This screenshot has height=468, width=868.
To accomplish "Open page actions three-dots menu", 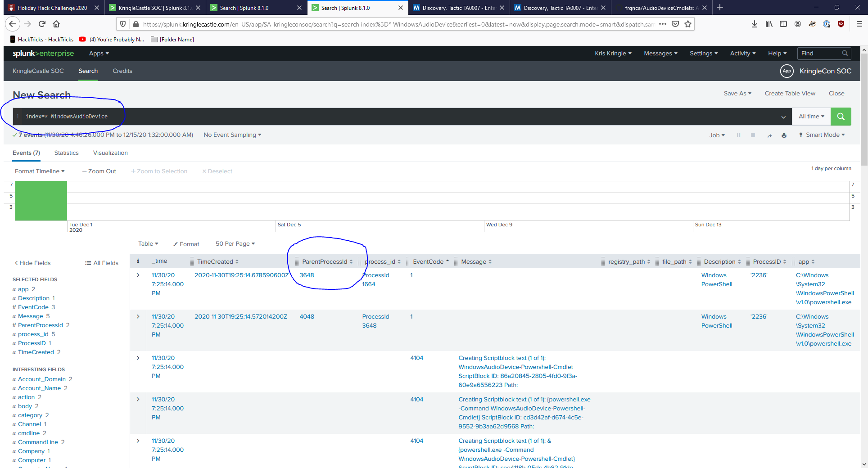I will [662, 24].
